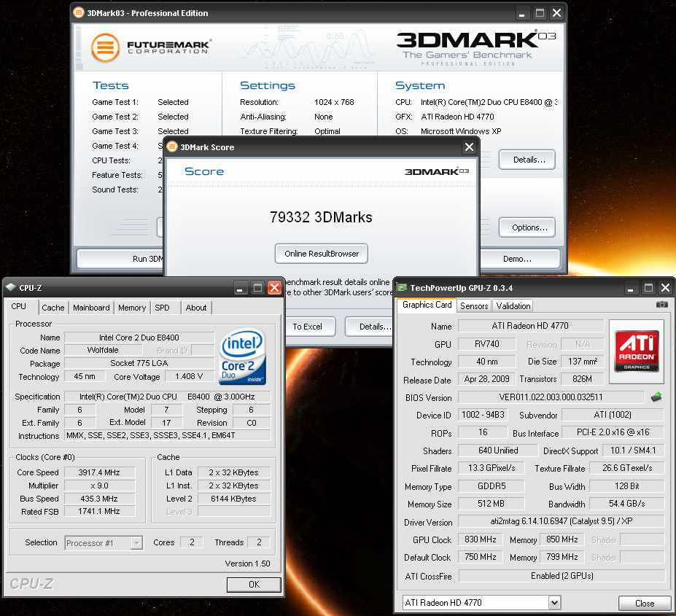Click the Release Date Apr 28, 2009 value

click(486, 379)
